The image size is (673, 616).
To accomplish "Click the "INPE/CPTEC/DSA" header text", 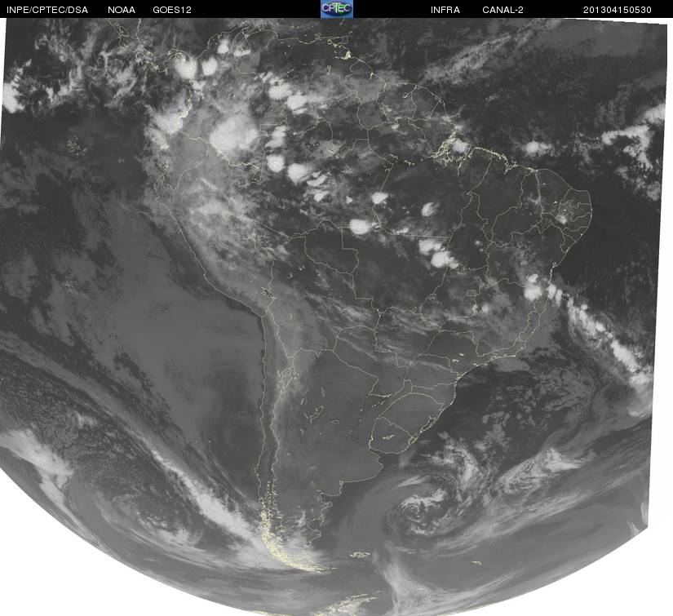I will tap(47, 10).
